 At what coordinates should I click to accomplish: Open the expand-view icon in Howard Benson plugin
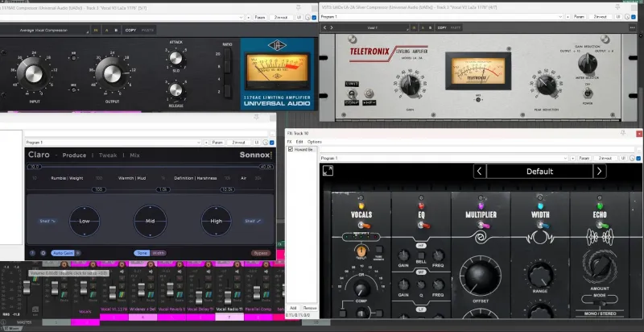pyautogui.click(x=328, y=171)
